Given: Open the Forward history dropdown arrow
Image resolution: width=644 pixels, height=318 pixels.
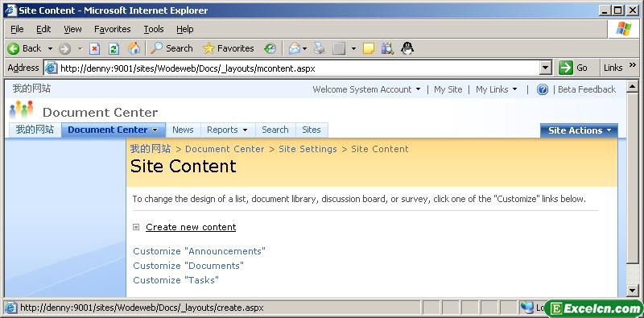Looking at the screenshot, I should [80, 49].
